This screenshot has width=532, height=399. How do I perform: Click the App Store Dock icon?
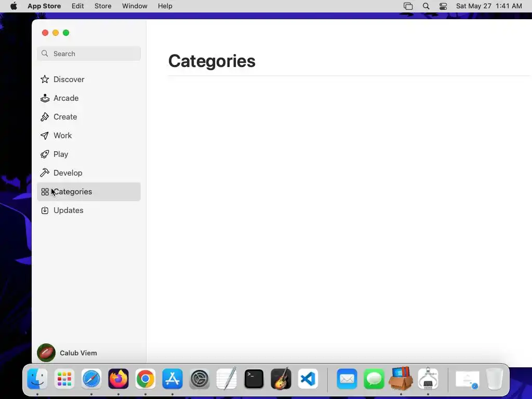pyautogui.click(x=172, y=379)
